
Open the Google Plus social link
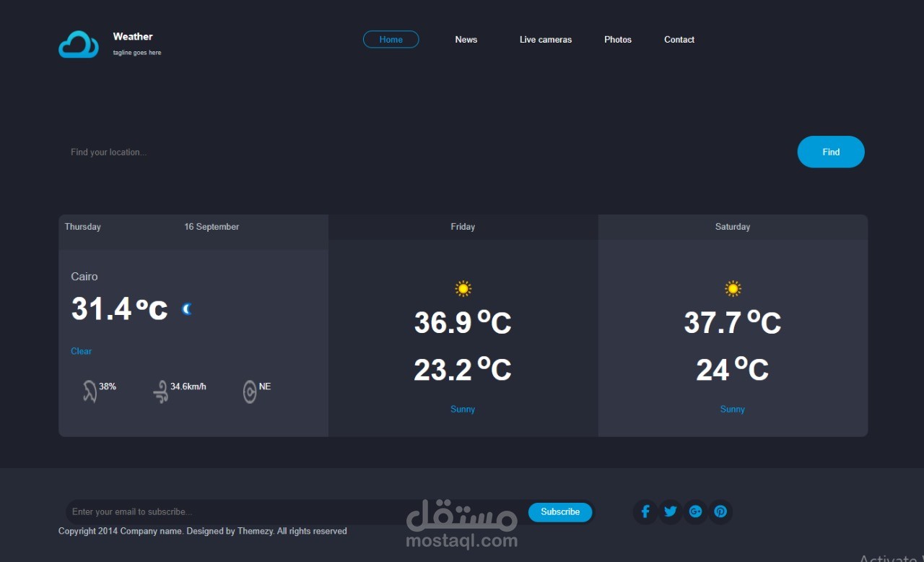[x=695, y=511]
